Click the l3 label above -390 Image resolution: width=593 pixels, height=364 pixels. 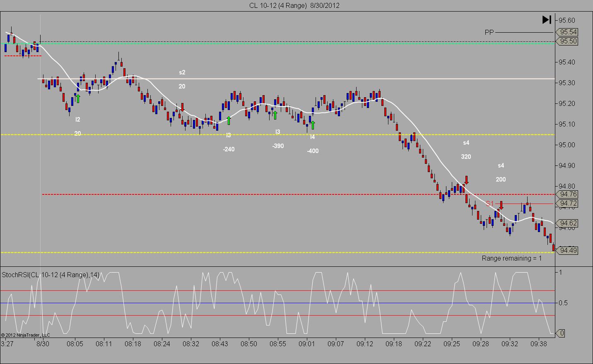[278, 132]
